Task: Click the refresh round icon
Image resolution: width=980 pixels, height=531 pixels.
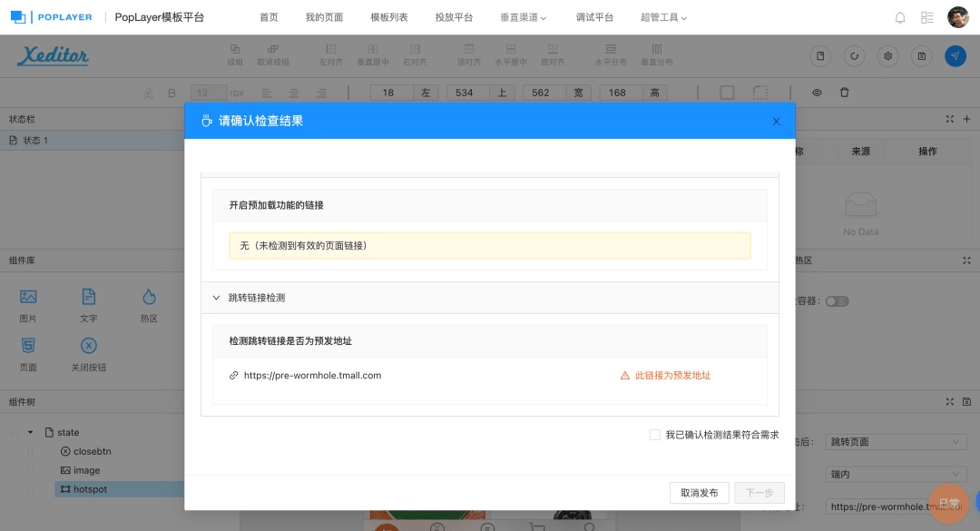Action: (855, 55)
